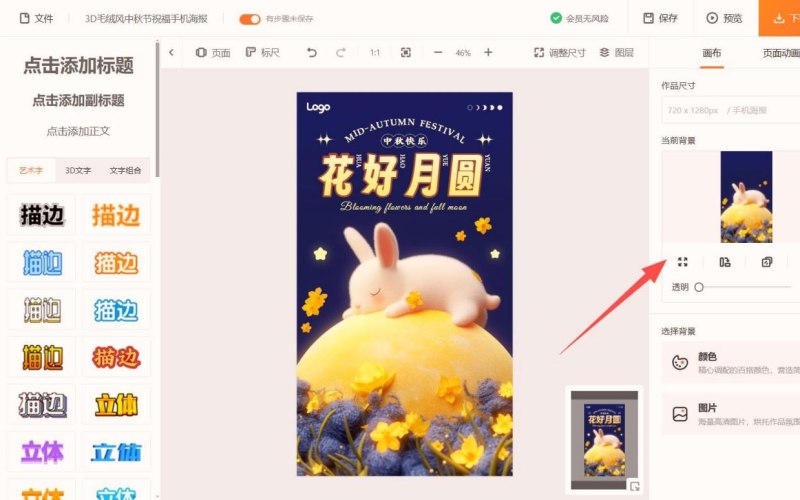Click the orange download button
This screenshot has width=800, height=500.
click(780, 18)
